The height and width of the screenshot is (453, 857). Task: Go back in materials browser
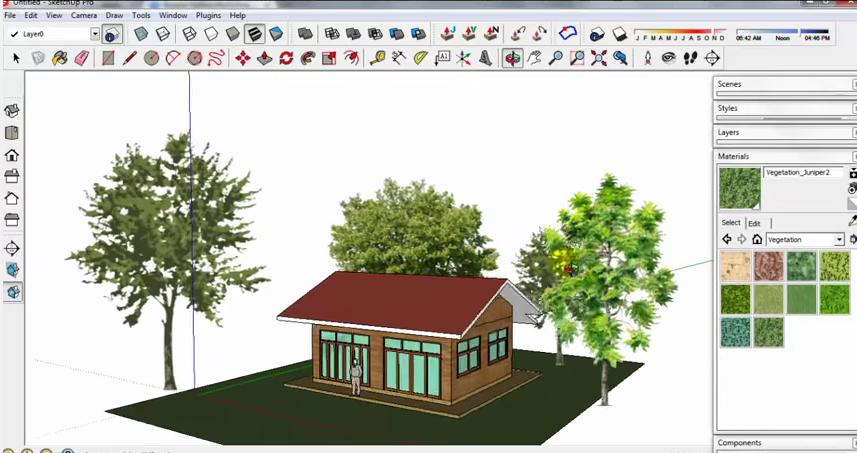coord(727,239)
